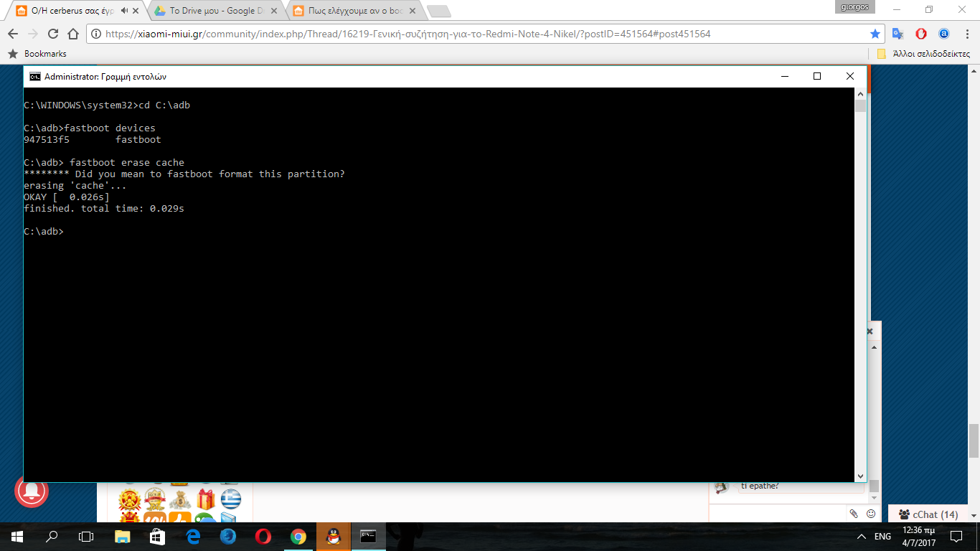Open the Action Center notifications icon
This screenshot has height=551, width=980.
coord(956,536)
